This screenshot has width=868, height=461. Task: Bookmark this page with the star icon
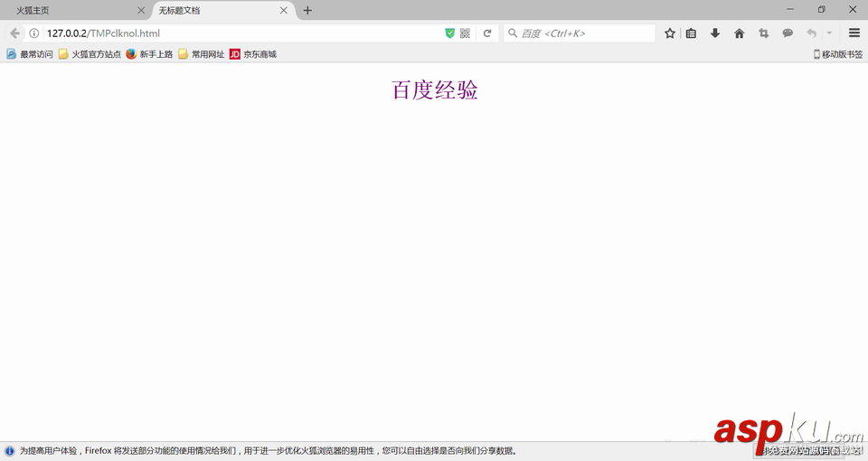coord(670,33)
